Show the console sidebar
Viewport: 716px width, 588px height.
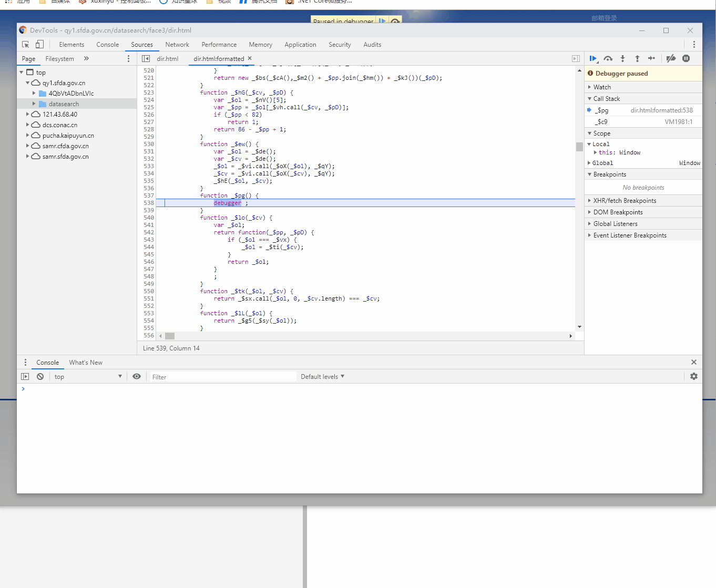coord(25,377)
